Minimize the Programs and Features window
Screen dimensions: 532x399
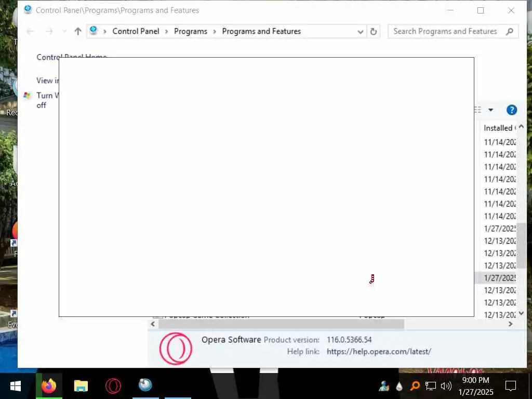(450, 10)
